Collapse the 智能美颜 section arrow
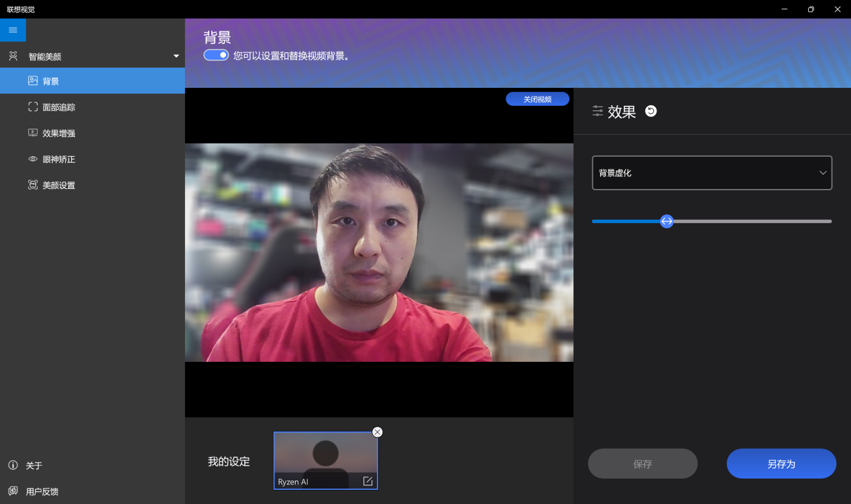This screenshot has height=504, width=851. coord(176,56)
